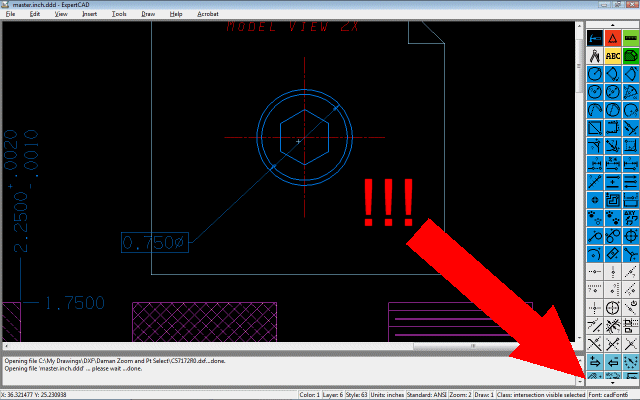Select the circle by center-radius tool
Screen dimensions: 640x400
[x=595, y=74]
